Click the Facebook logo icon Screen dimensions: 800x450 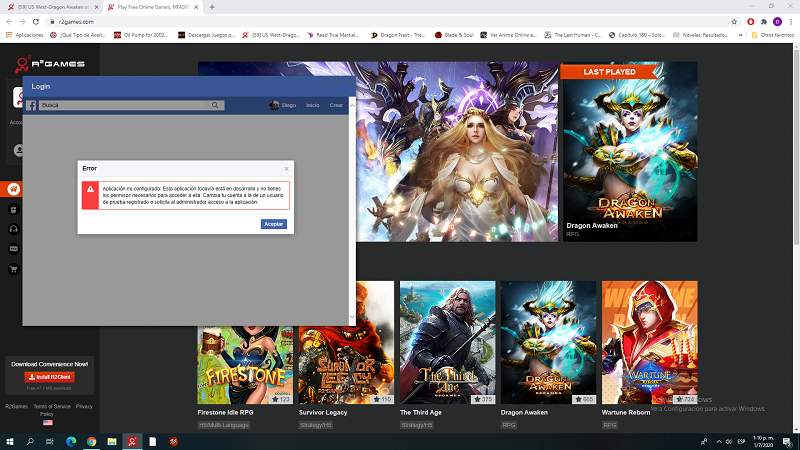(32, 105)
